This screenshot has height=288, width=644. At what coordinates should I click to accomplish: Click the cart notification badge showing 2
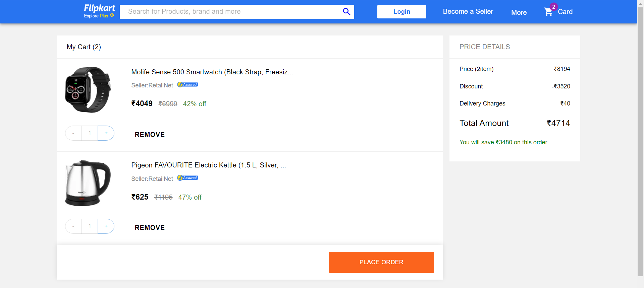(x=554, y=6)
